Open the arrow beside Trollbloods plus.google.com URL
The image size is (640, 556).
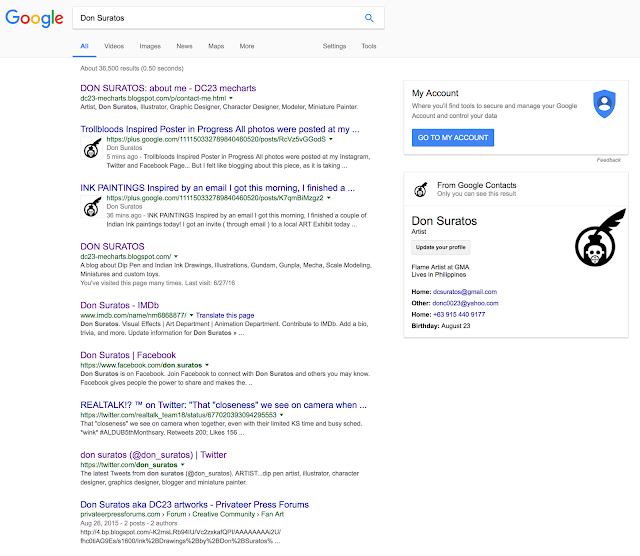pos(331,139)
